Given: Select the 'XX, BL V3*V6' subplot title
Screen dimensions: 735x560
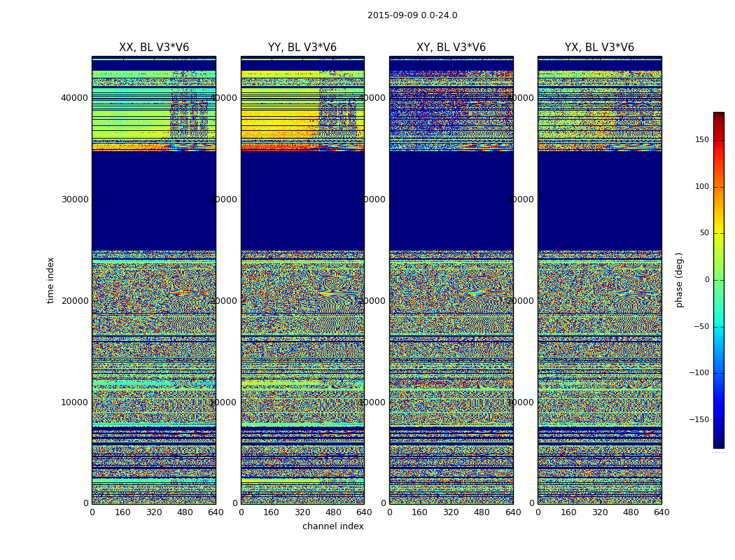Looking at the screenshot, I should point(154,48).
